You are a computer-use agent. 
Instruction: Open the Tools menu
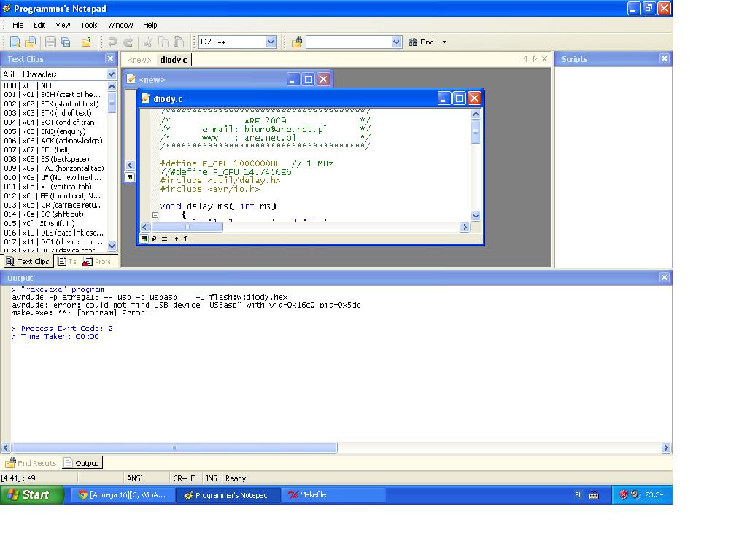click(89, 25)
